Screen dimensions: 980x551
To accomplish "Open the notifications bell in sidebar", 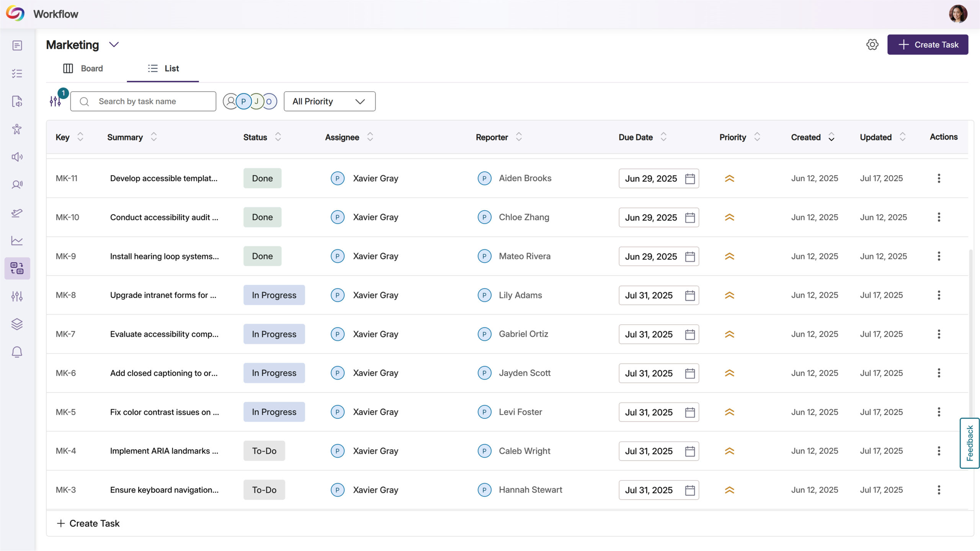I will [x=17, y=352].
